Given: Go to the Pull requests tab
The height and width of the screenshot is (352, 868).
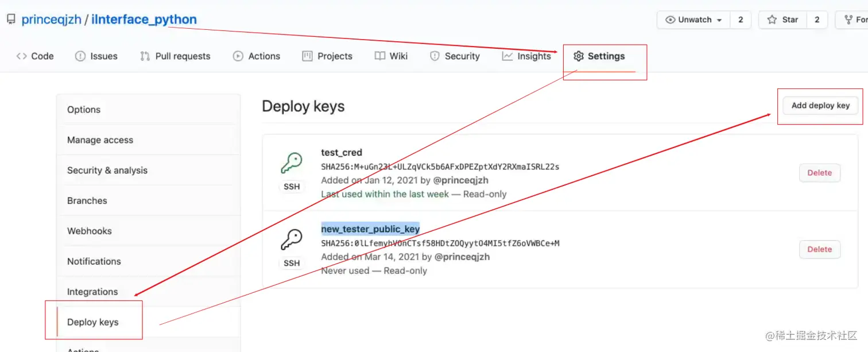Looking at the screenshot, I should [x=175, y=56].
